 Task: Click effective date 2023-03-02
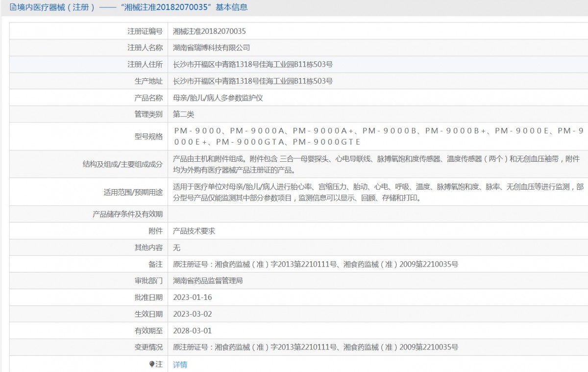(193, 314)
